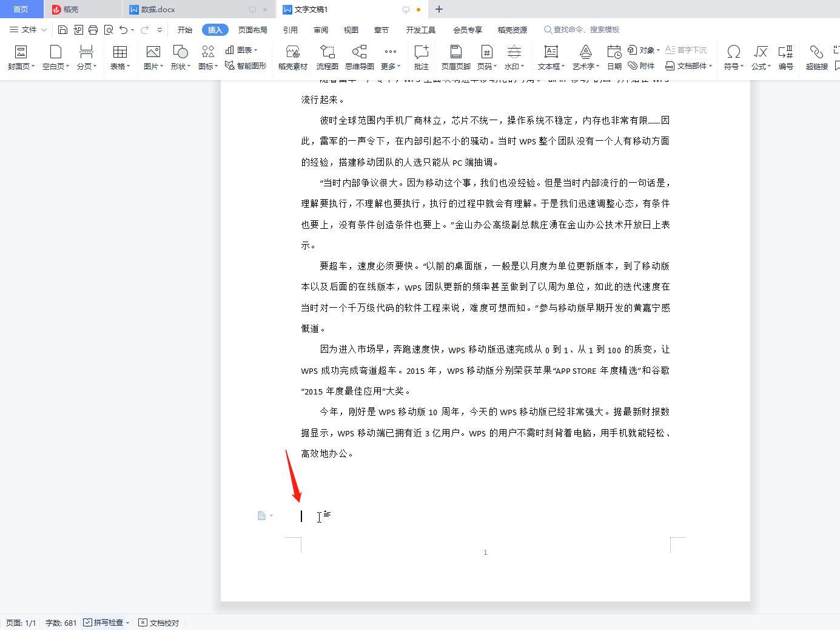Insert a flowchart (流程图)
Image resolution: width=840 pixels, height=630 pixels.
coord(327,58)
